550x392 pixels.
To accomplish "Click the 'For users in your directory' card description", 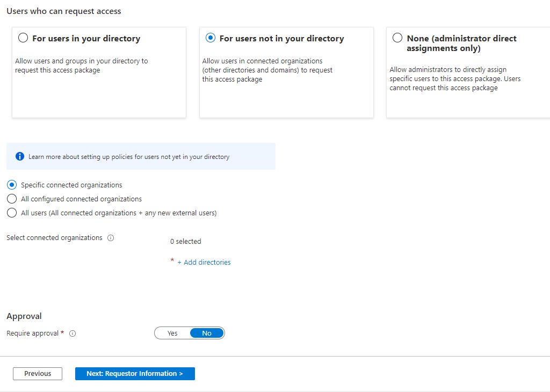I will [81, 66].
